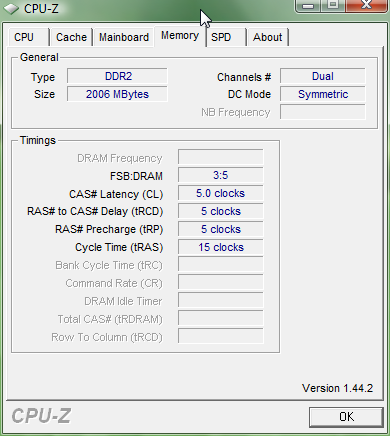The width and height of the screenshot is (390, 436).
Task: Click the Memory tab
Action: point(180,35)
